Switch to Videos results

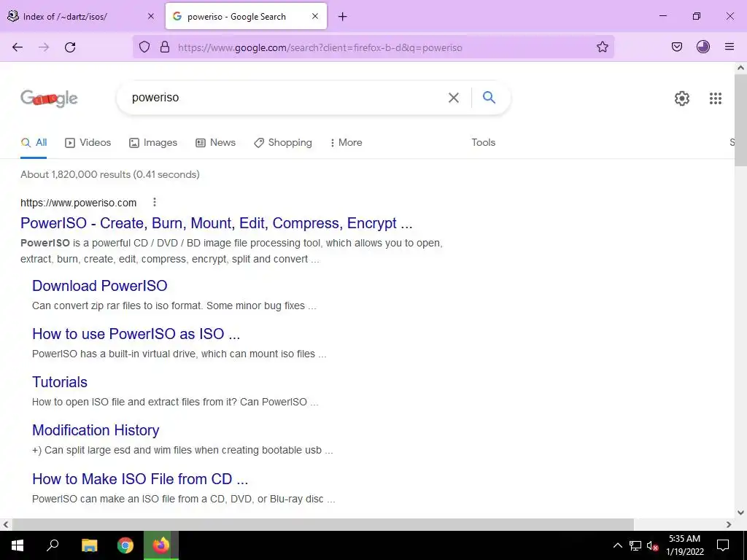(88, 142)
